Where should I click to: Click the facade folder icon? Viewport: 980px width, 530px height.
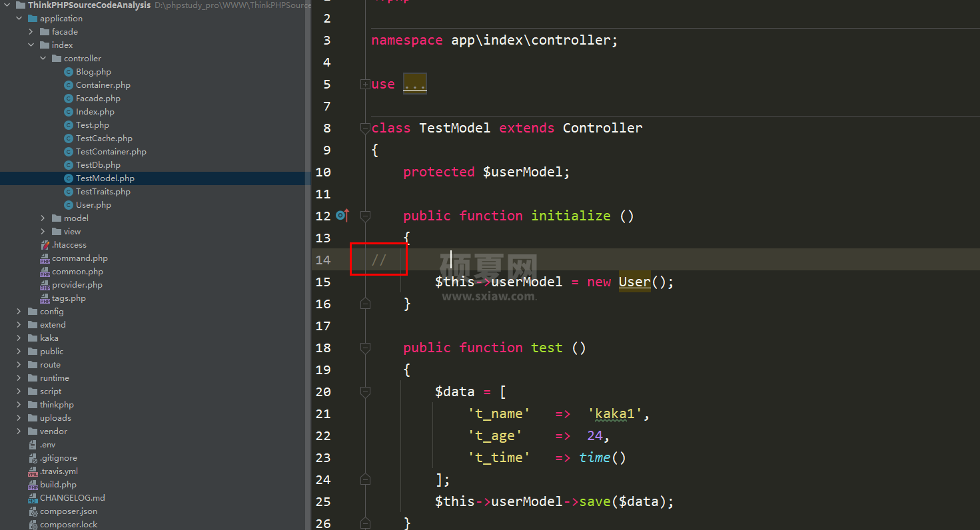click(x=45, y=32)
